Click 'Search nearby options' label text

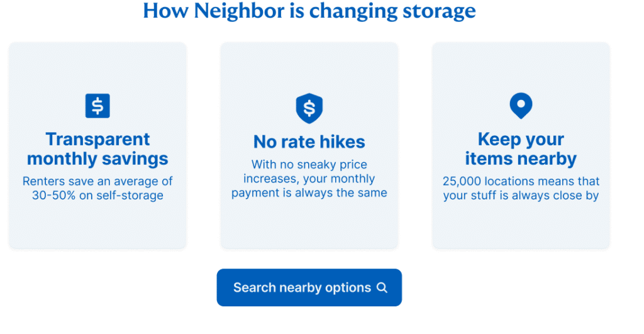pyautogui.click(x=302, y=288)
